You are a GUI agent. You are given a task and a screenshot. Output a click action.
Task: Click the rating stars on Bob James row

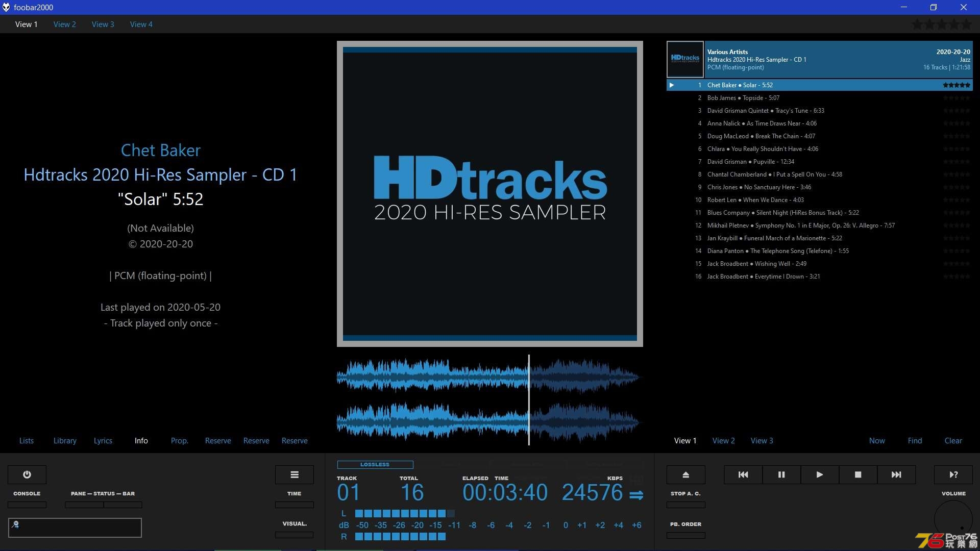coord(957,98)
